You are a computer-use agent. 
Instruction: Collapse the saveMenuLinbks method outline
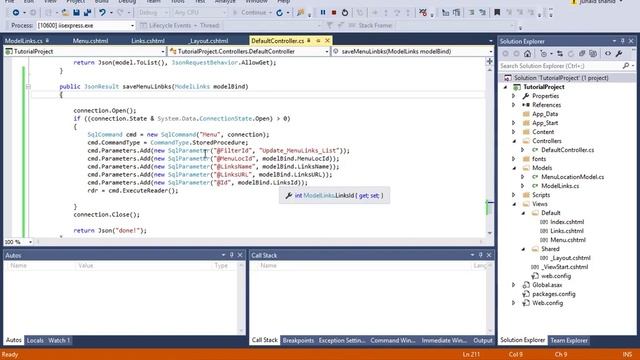click(x=28, y=87)
